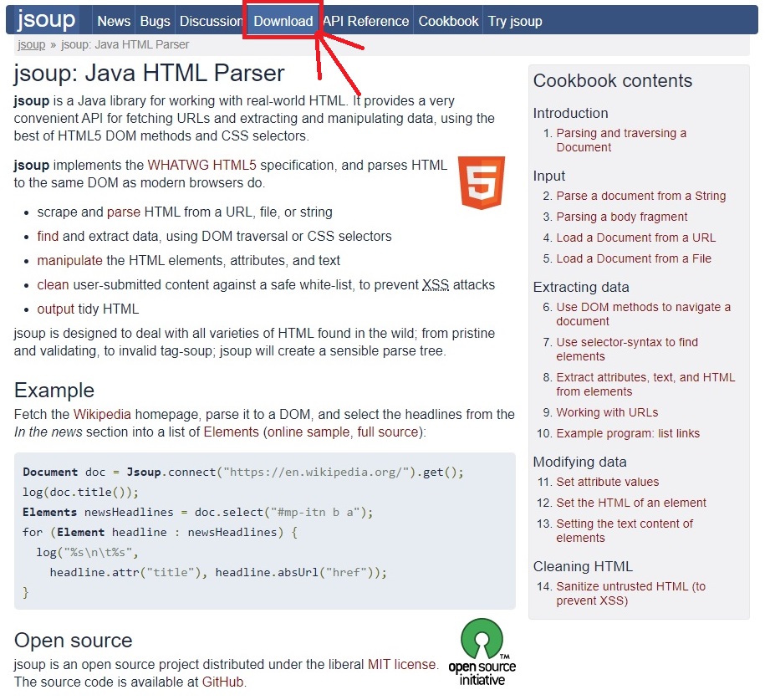Click the 'log(doc.title());' code line

click(x=80, y=493)
